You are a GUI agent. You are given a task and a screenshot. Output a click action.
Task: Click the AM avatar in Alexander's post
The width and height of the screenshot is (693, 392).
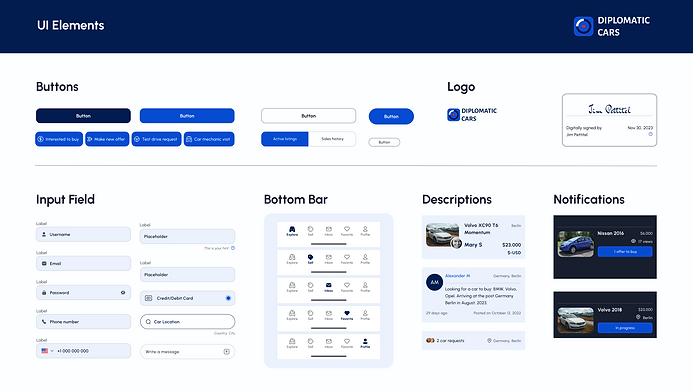pyautogui.click(x=434, y=282)
